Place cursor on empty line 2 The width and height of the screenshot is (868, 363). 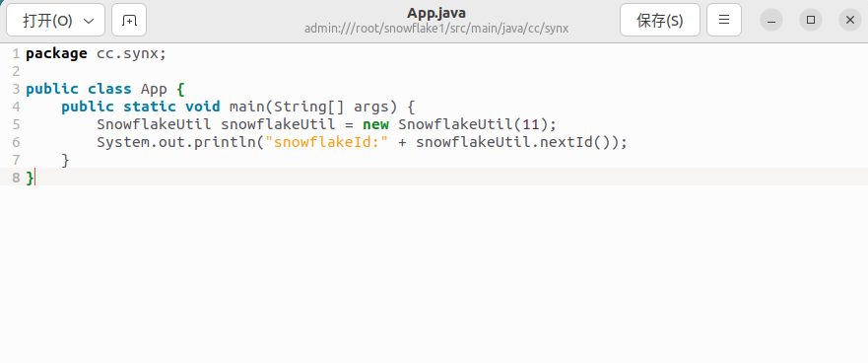[x=442, y=71]
